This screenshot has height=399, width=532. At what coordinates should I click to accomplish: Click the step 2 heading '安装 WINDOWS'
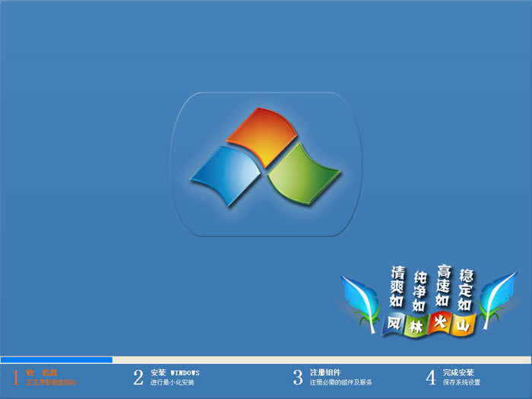coord(175,372)
